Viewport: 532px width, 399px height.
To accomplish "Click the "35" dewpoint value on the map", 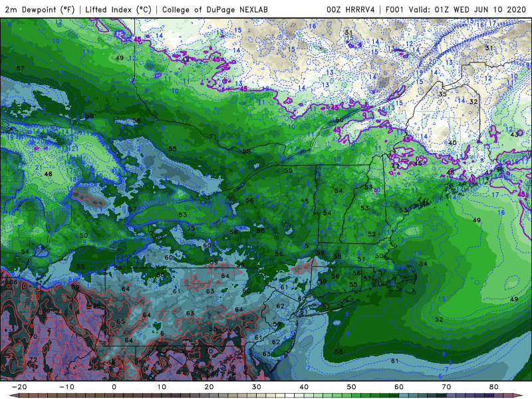I will tap(442, 94).
